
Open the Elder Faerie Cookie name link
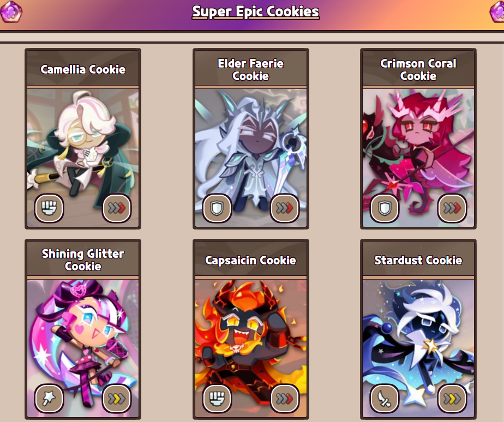click(x=251, y=69)
